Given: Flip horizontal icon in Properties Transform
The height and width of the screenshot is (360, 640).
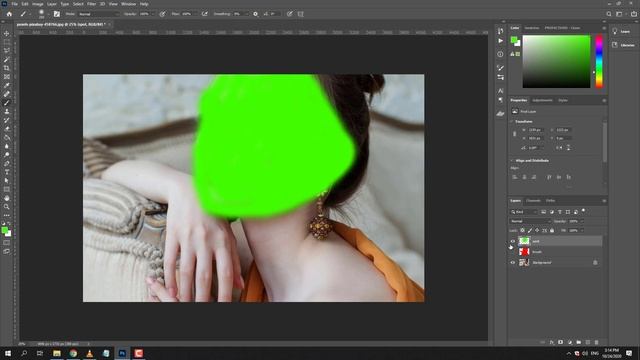Looking at the screenshot, I should 560,148.
